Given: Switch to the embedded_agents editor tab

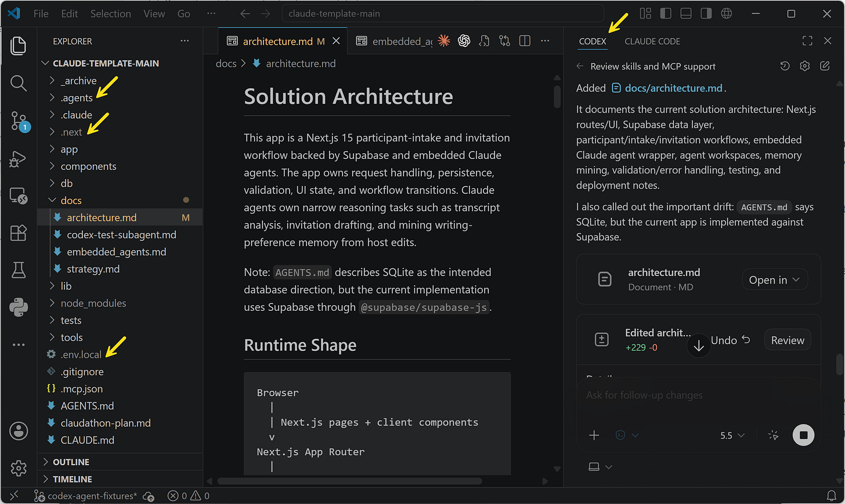Looking at the screenshot, I should pyautogui.click(x=395, y=41).
